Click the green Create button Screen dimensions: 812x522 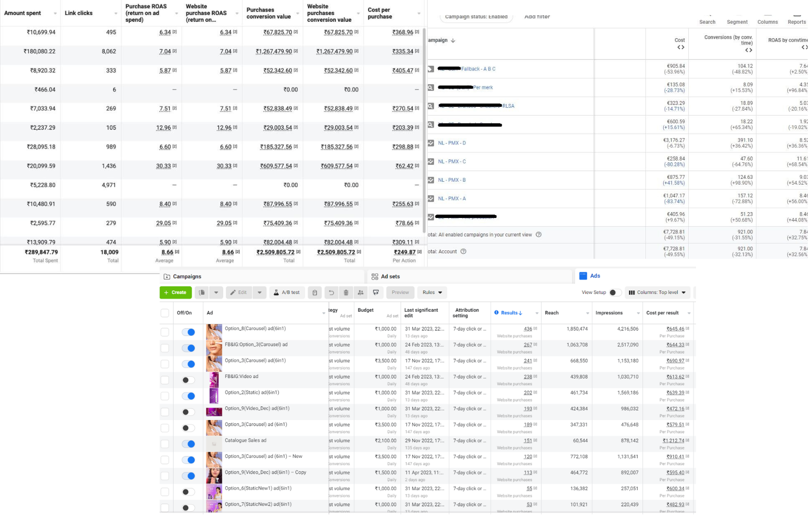pyautogui.click(x=175, y=292)
